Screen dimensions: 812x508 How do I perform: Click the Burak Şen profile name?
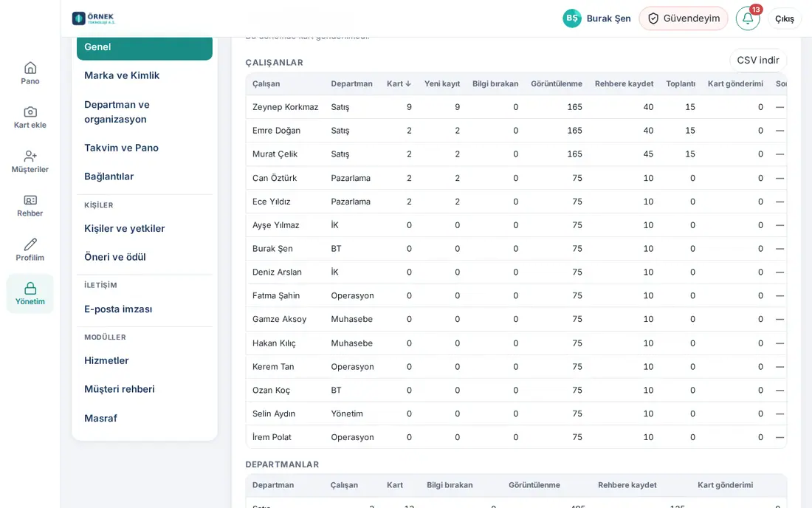608,18
